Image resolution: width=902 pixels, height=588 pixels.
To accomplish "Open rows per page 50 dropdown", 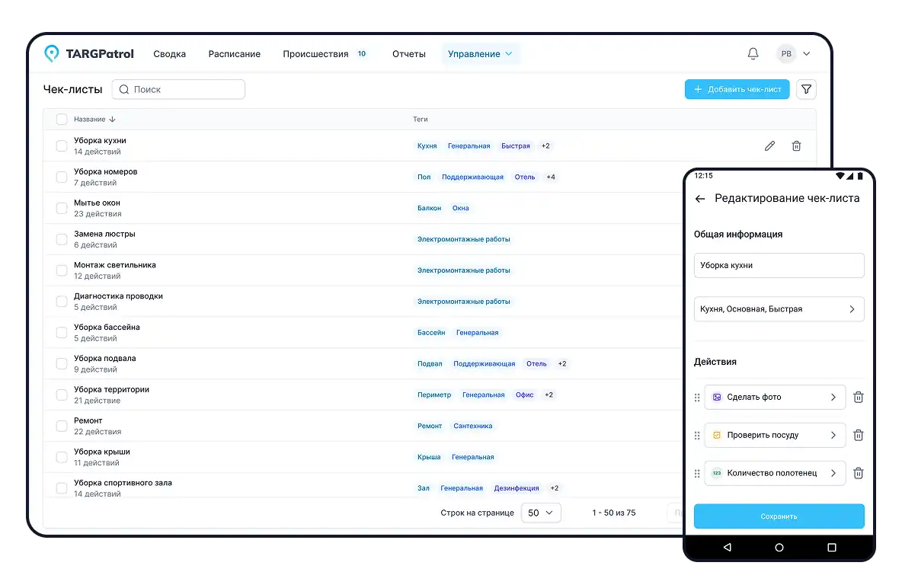I will pyautogui.click(x=541, y=513).
